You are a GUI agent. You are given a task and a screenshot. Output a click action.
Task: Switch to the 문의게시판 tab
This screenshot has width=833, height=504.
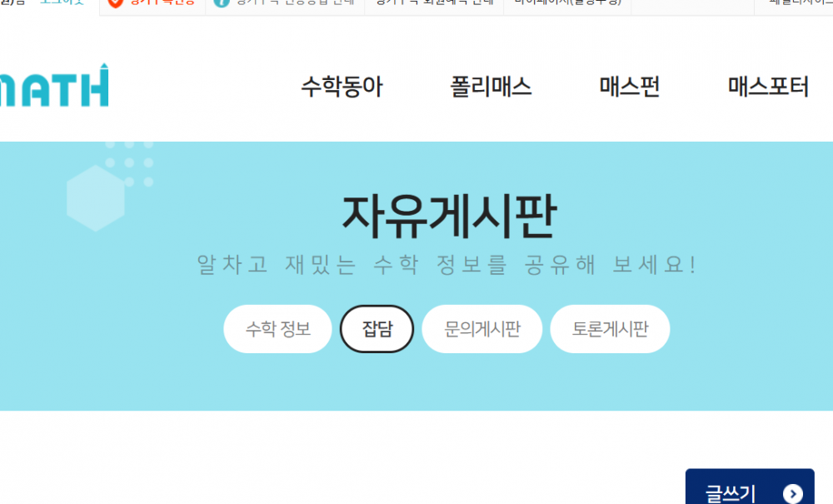coord(482,329)
